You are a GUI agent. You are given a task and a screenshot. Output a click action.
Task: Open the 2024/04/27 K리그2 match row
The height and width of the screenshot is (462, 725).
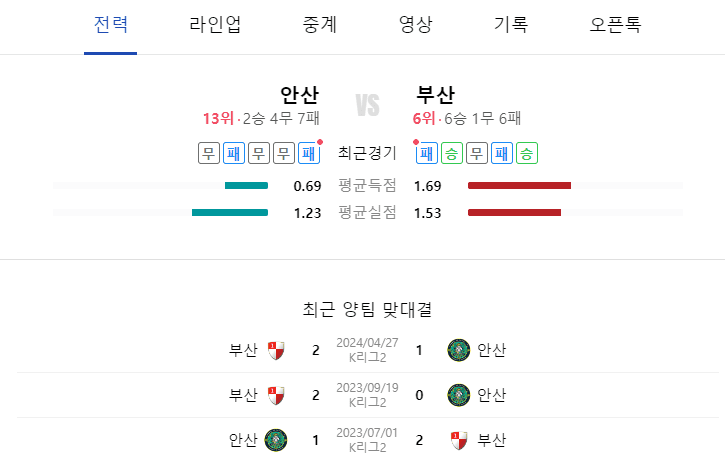[x=368, y=350]
